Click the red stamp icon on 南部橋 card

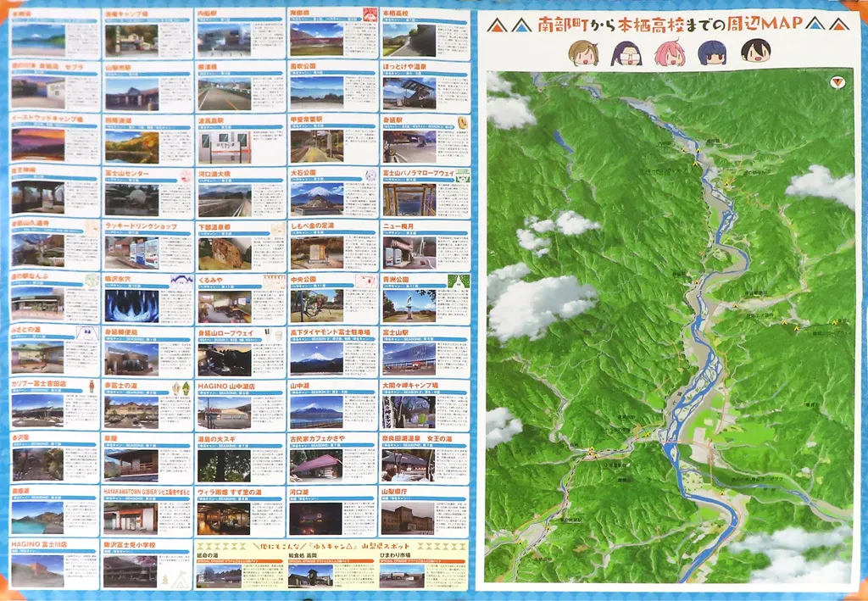[x=370, y=14]
